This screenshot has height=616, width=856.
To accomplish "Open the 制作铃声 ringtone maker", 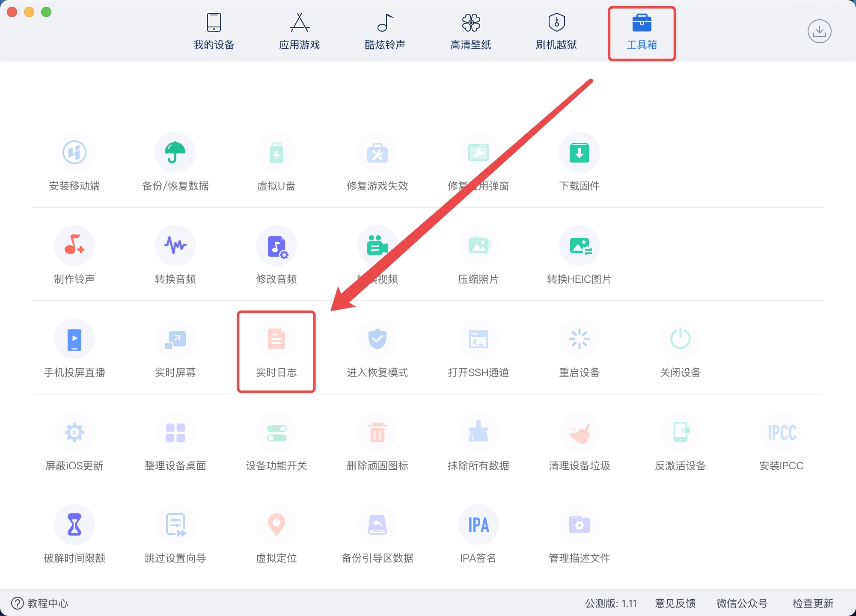I will click(74, 246).
